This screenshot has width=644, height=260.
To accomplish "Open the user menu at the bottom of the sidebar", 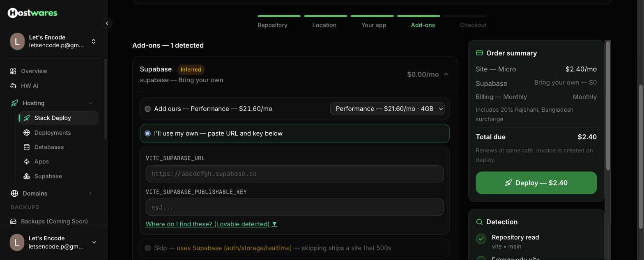I will coord(53,242).
